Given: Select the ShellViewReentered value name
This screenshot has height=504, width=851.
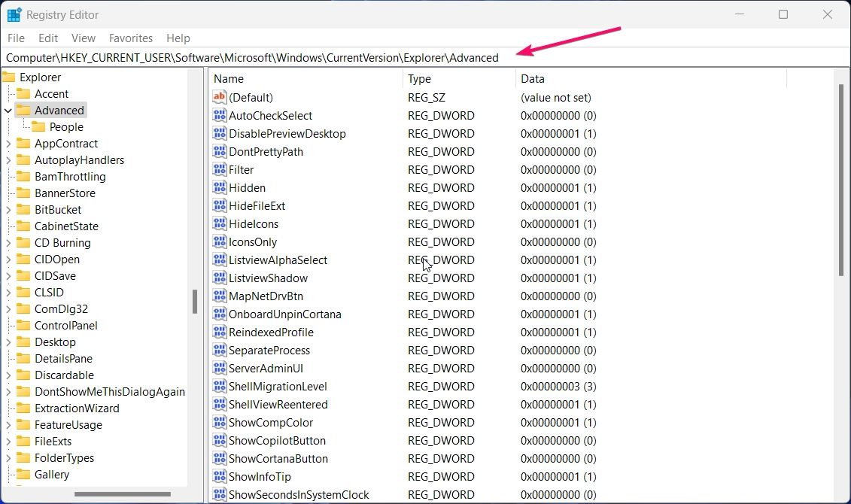Looking at the screenshot, I should pos(278,404).
